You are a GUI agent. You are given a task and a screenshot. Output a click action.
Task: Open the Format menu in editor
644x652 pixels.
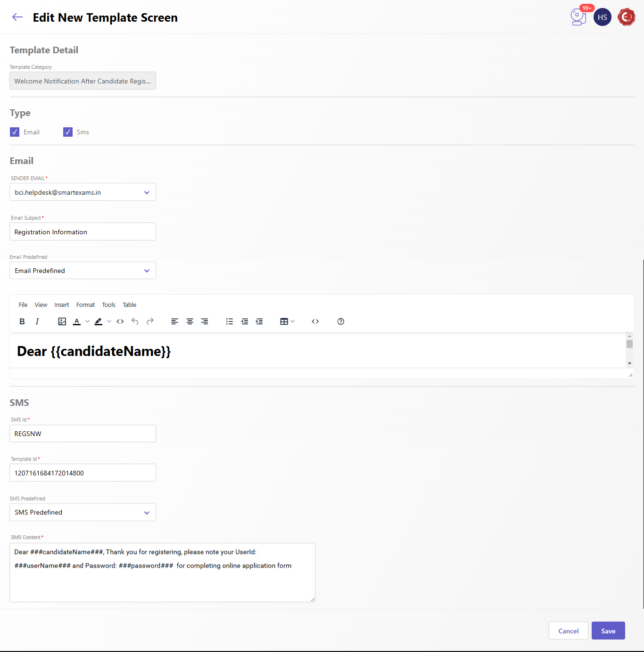tap(85, 305)
